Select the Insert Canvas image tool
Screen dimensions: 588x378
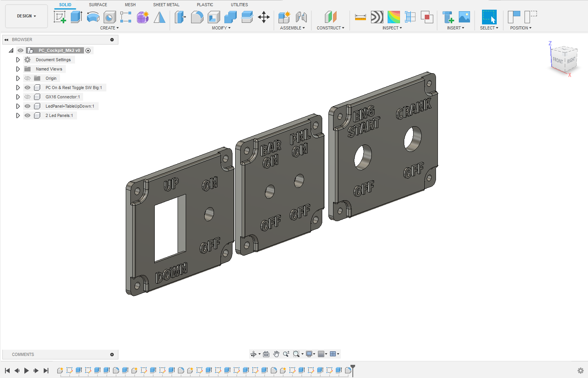(x=464, y=17)
